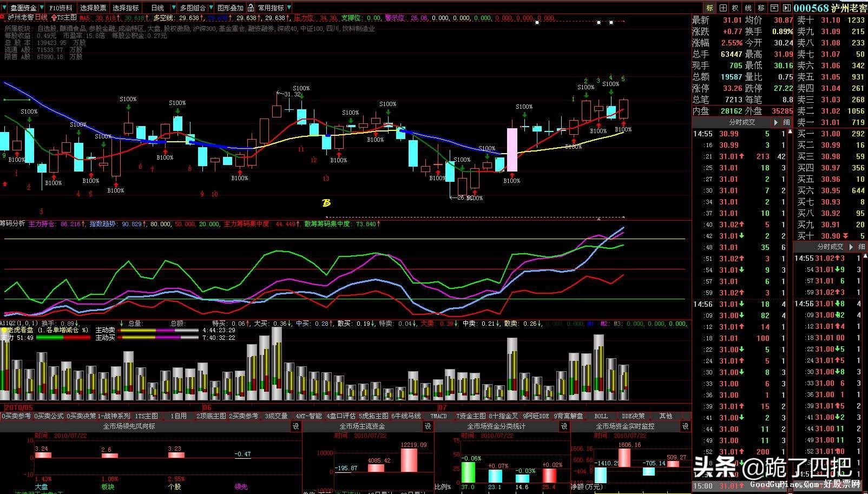The image size is (868, 494).
Task: Switch to the 3成交量 indicator tab
Action: tap(276, 416)
